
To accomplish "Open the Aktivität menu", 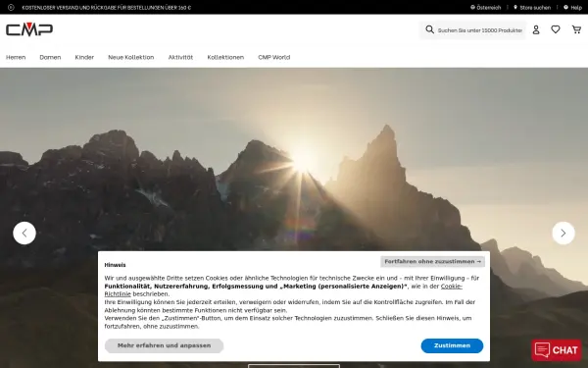I will (x=180, y=57).
